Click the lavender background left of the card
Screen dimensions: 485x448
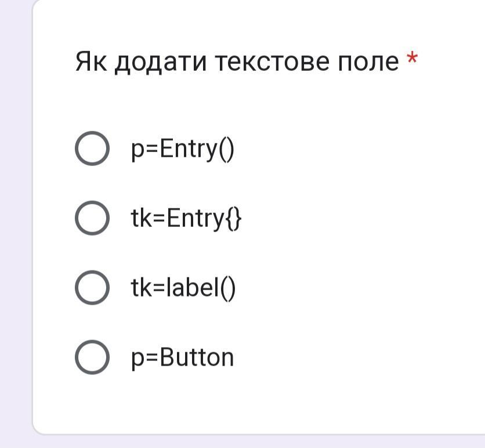(15, 232)
